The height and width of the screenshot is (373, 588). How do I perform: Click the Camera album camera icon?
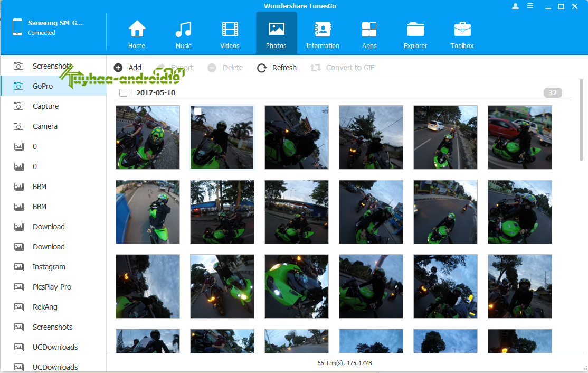coord(18,126)
